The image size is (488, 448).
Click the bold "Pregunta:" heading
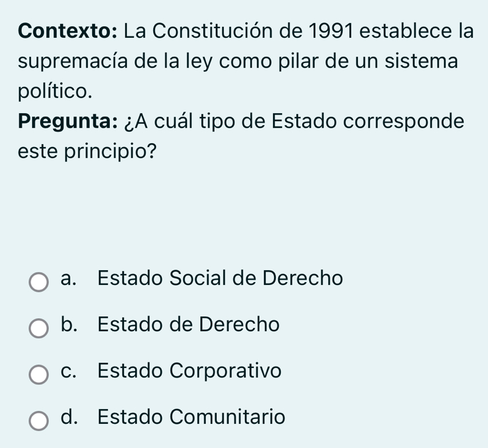coord(66,122)
